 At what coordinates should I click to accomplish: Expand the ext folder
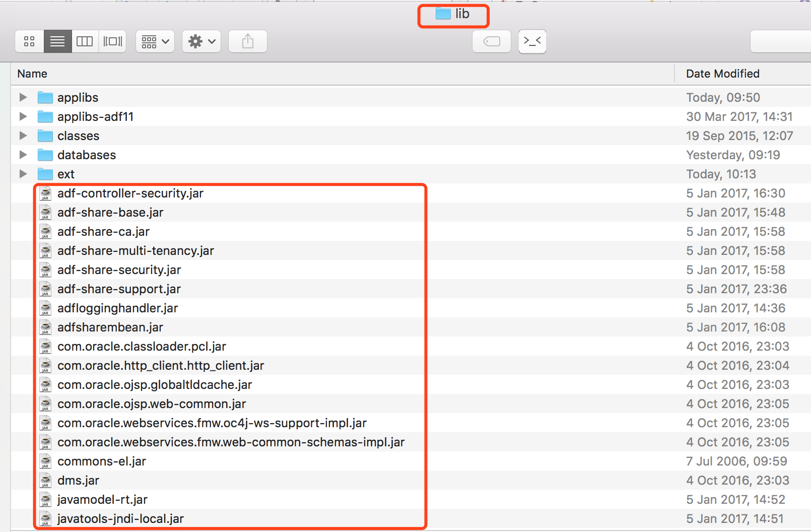click(x=23, y=174)
